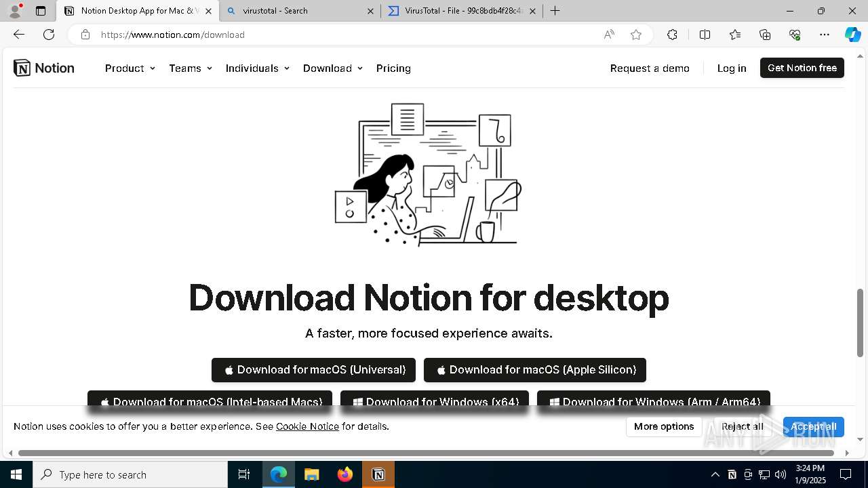Refresh the page with the reload icon
This screenshot has width=868, height=488.
(49, 35)
